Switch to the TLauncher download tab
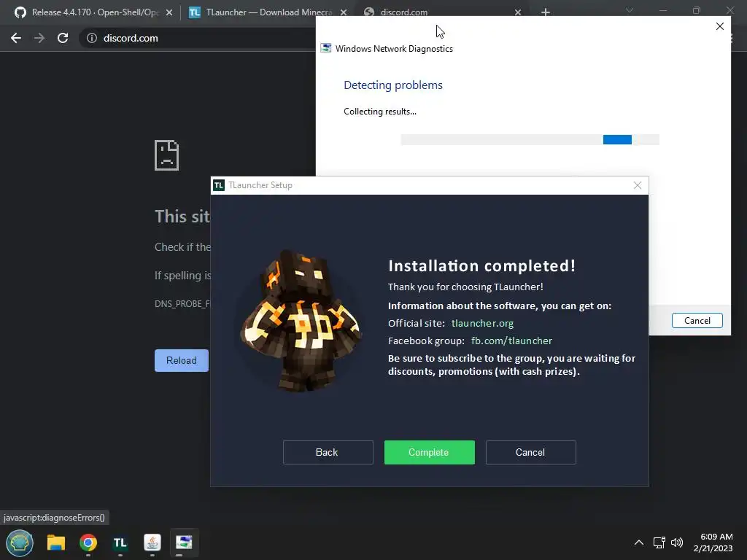Screen dimensions: 747x560 click(x=268, y=12)
